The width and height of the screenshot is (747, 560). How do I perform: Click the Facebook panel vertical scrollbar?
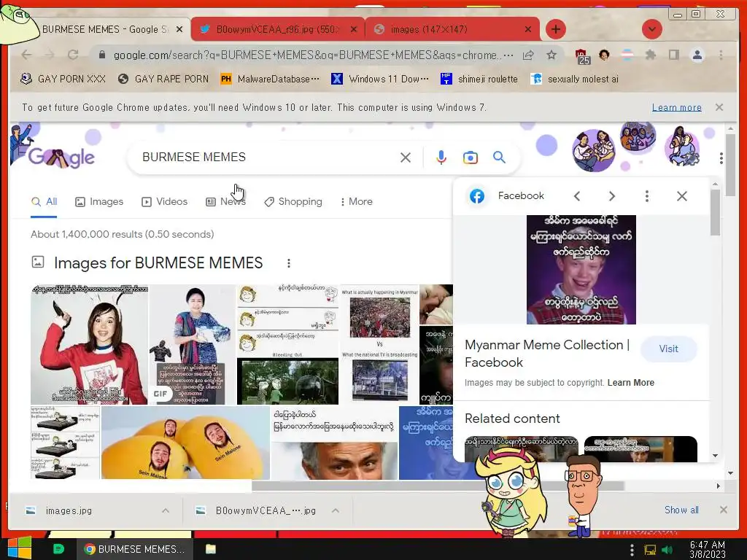click(715, 212)
